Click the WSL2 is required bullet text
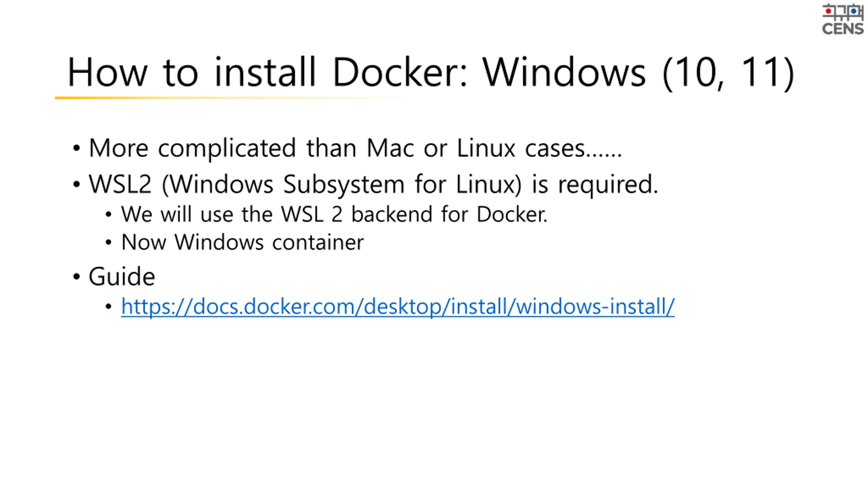 coord(373,184)
